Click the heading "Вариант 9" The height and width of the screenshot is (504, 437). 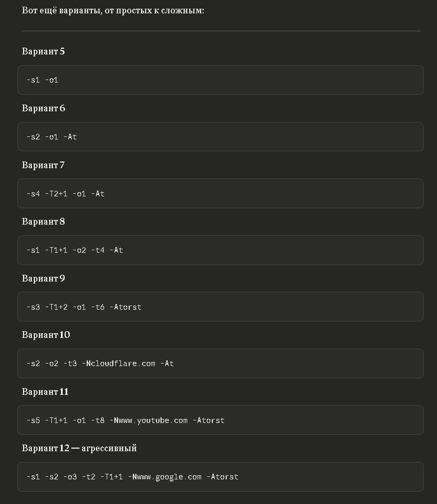pos(43,278)
